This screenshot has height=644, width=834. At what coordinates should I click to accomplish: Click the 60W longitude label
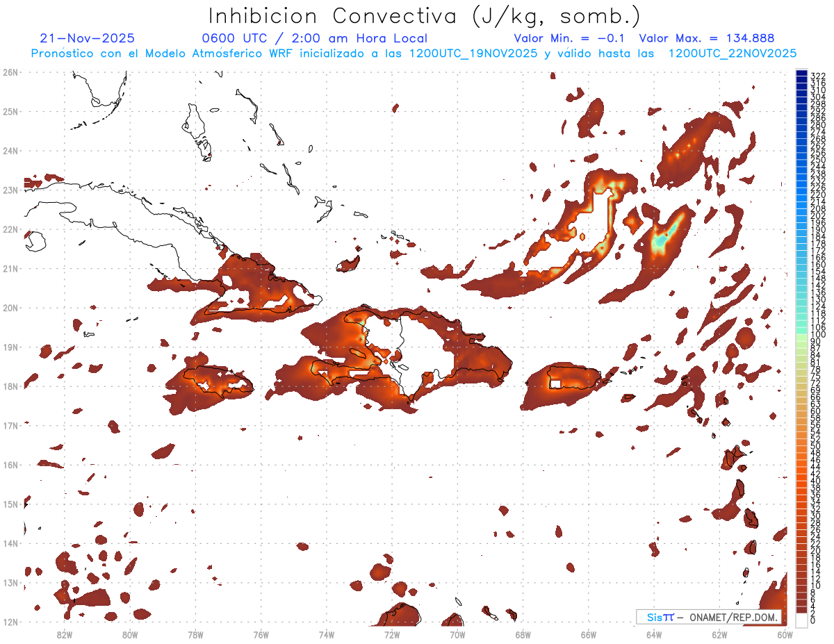(785, 634)
